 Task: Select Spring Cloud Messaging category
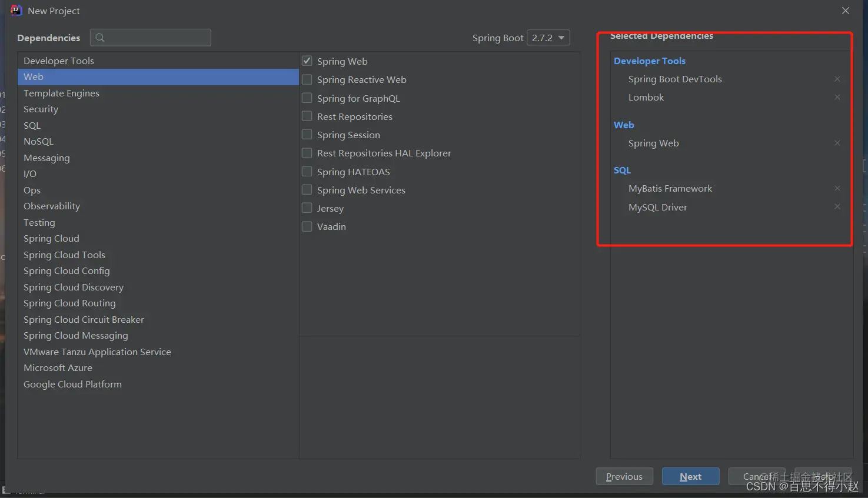[x=158, y=336]
